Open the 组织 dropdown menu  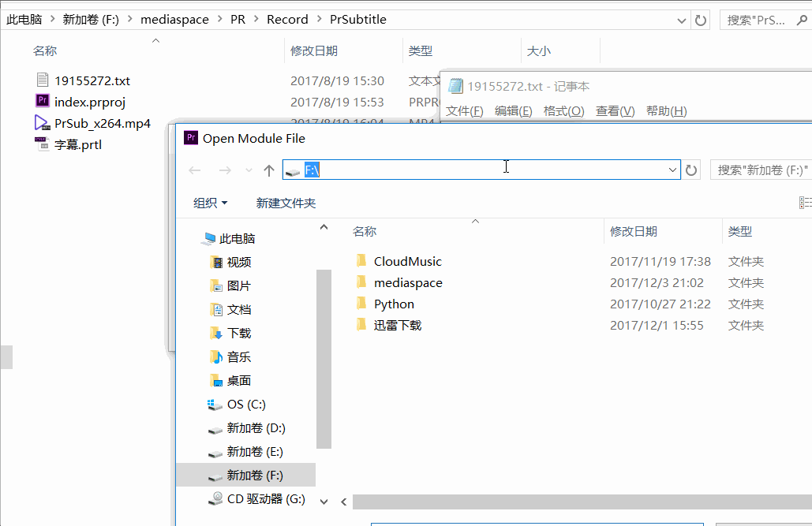[211, 203]
